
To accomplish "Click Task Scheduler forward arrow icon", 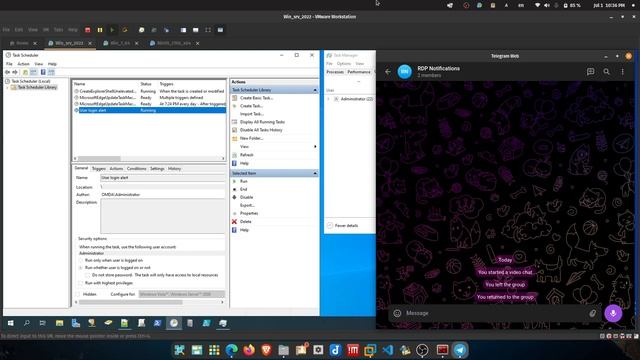I will [x=15, y=72].
